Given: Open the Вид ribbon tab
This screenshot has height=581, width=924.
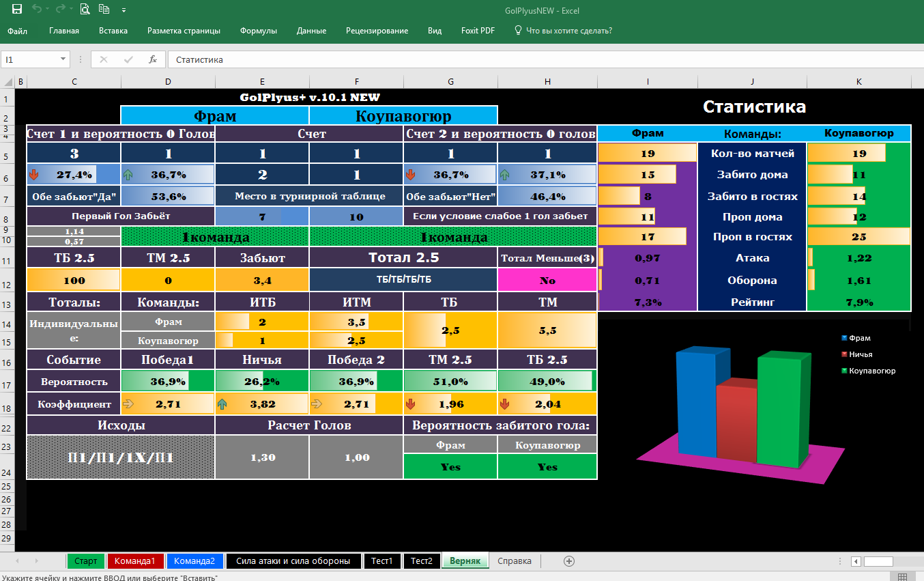Looking at the screenshot, I should point(435,31).
